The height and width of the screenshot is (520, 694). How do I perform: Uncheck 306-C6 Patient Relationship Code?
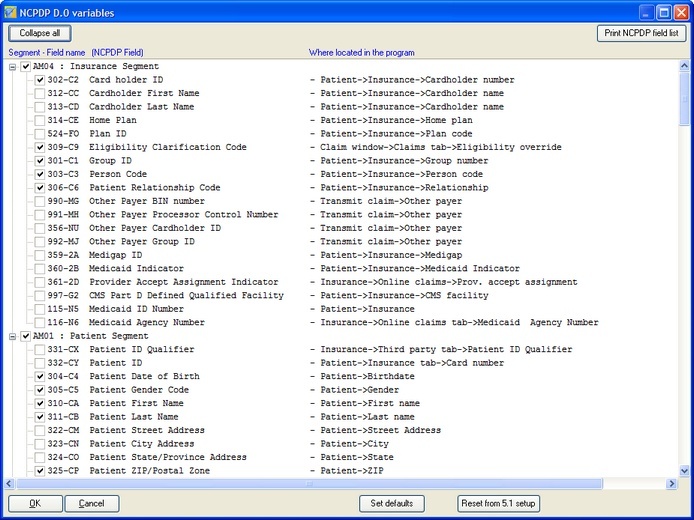[x=40, y=188]
